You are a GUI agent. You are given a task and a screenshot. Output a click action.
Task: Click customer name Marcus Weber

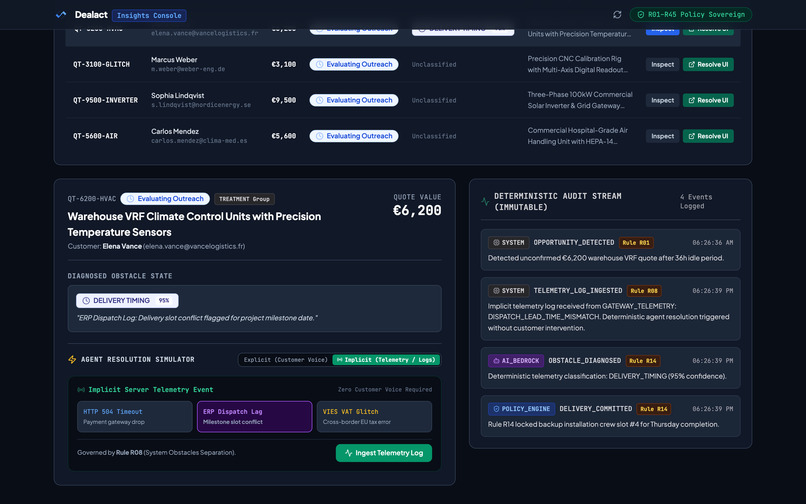[174, 60]
